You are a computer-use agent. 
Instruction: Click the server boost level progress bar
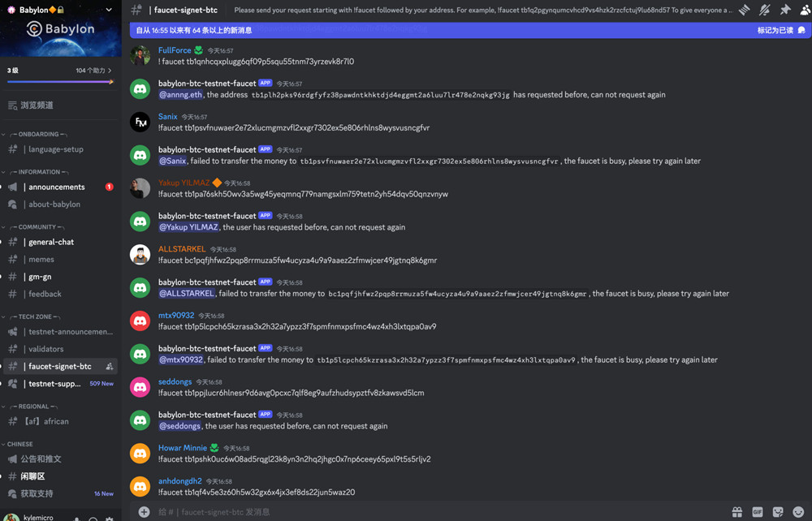(60, 81)
